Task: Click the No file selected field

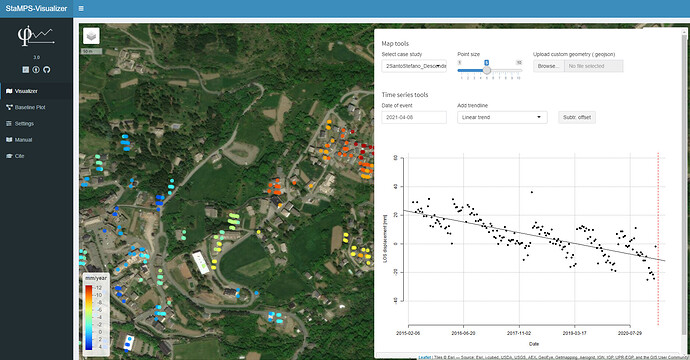Action: coord(594,66)
